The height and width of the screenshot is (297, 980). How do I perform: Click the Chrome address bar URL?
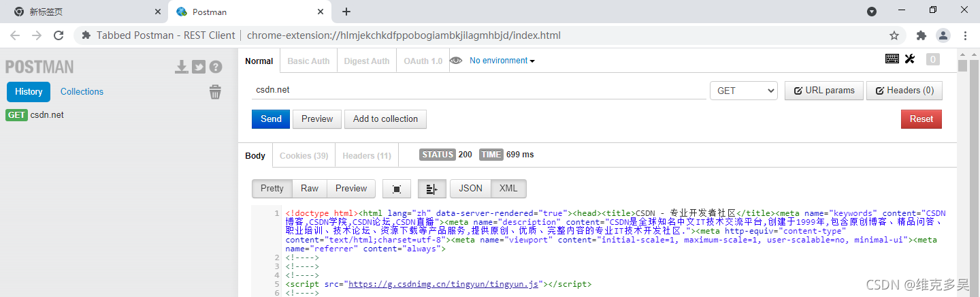click(x=404, y=35)
